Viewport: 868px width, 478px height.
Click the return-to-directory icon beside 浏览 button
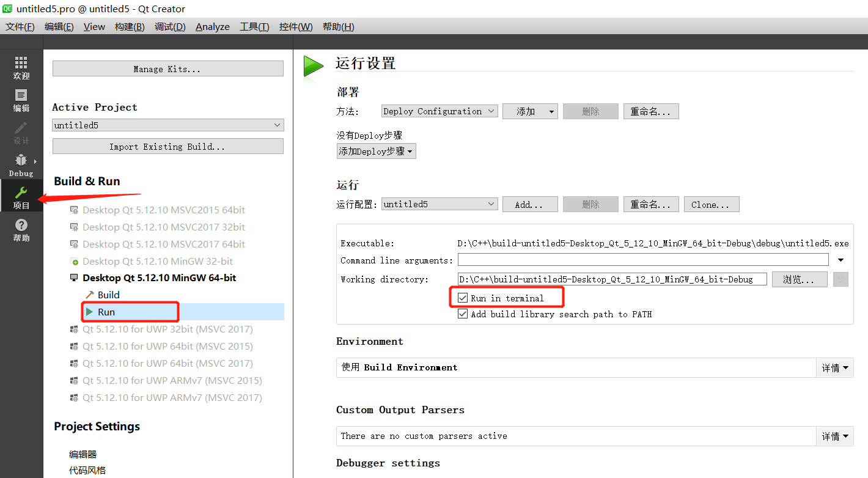840,279
